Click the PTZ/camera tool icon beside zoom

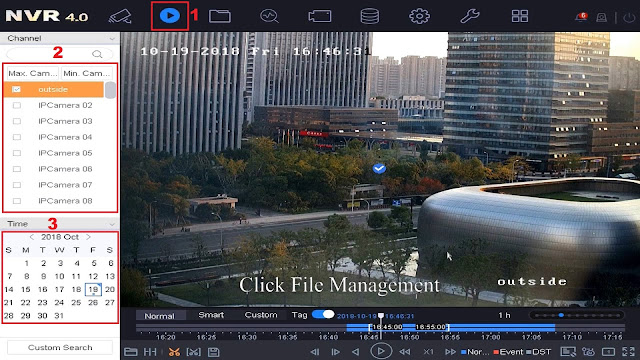tap(588, 352)
